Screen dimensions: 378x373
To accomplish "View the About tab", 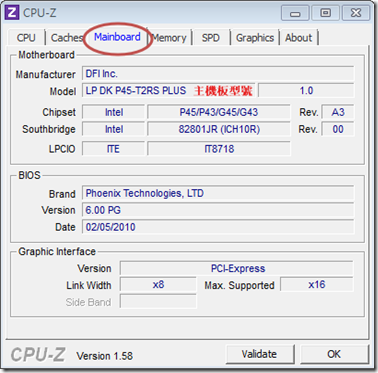I will 299,38.
